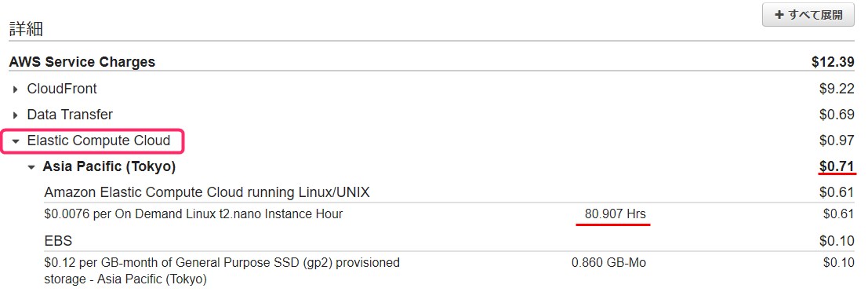Click the Elastic Compute Cloud $0.97 amount
This screenshot has width=868, height=292.
[837, 141]
